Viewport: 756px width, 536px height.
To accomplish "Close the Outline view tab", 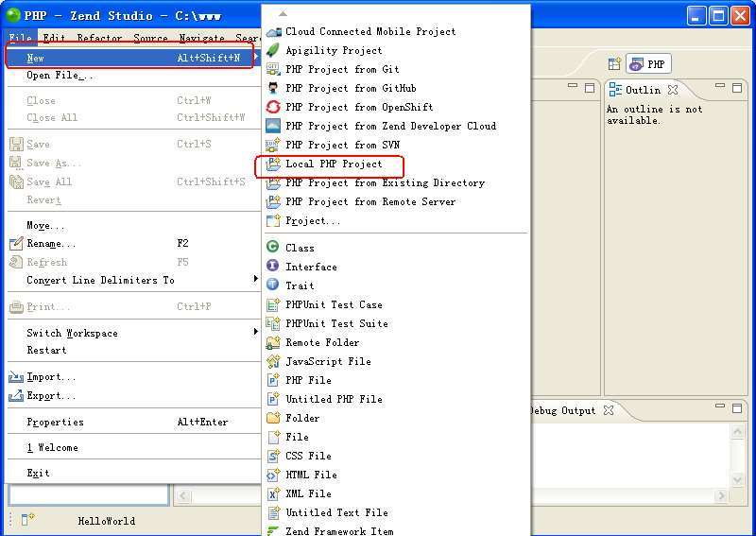I will [673, 90].
